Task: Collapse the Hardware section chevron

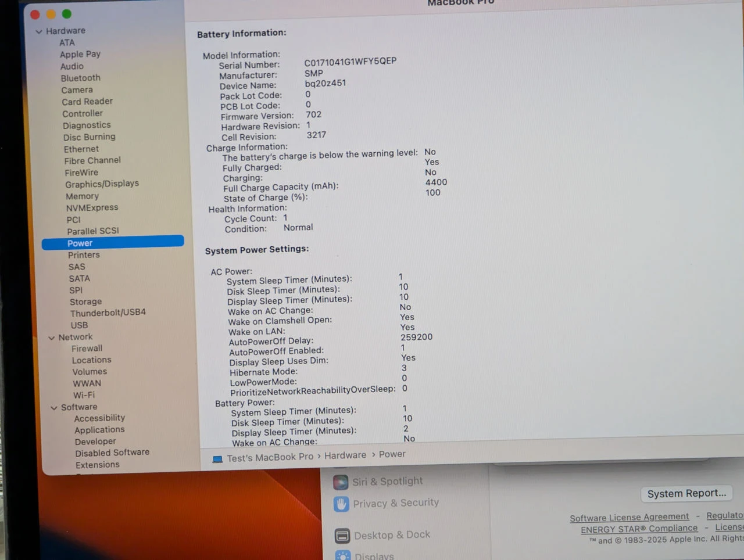Action: 39,31
